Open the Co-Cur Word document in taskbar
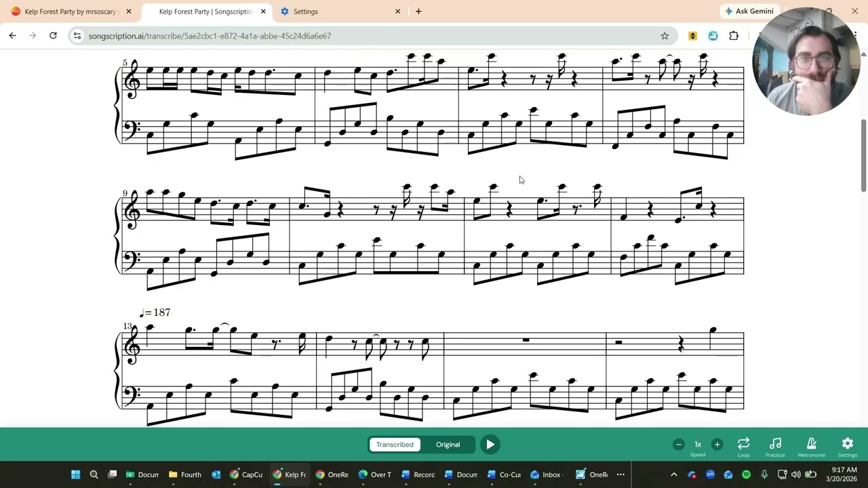Screen dimensions: 868x488 [x=503, y=474]
